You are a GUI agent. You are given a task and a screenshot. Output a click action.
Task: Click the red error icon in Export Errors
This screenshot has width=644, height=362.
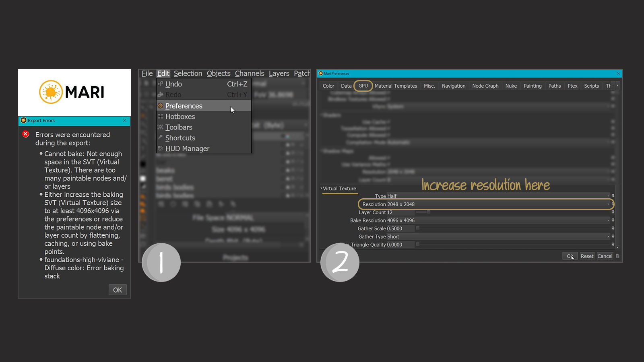26,134
